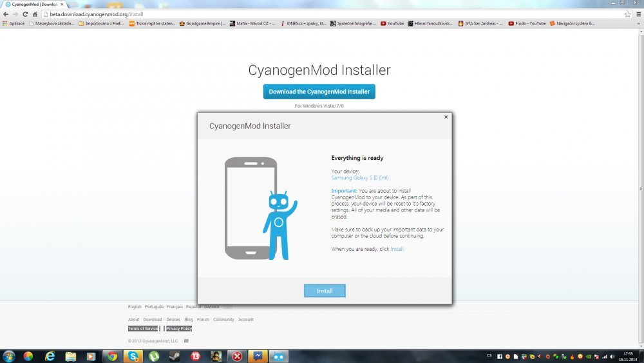
Task: Reload the current page
Action: (x=26, y=14)
